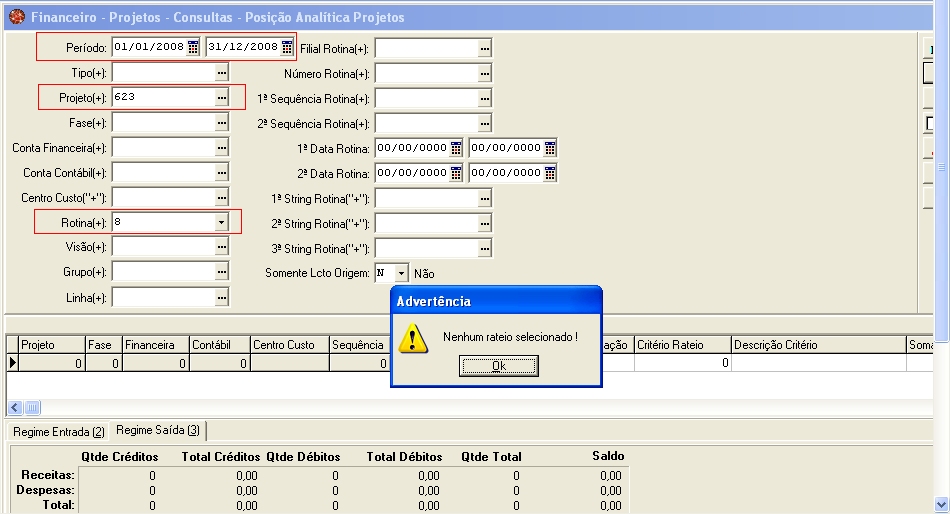Open calendar for 2ª Data Rotina end
Image resolution: width=950 pixels, height=514 pixels.
click(x=550, y=173)
